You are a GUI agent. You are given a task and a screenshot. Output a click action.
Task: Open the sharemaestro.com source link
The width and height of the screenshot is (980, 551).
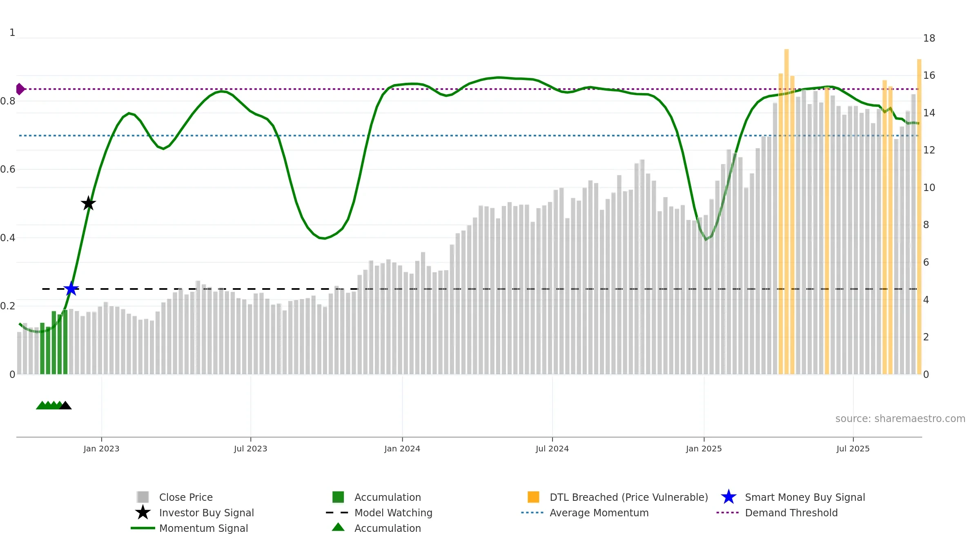(900, 419)
